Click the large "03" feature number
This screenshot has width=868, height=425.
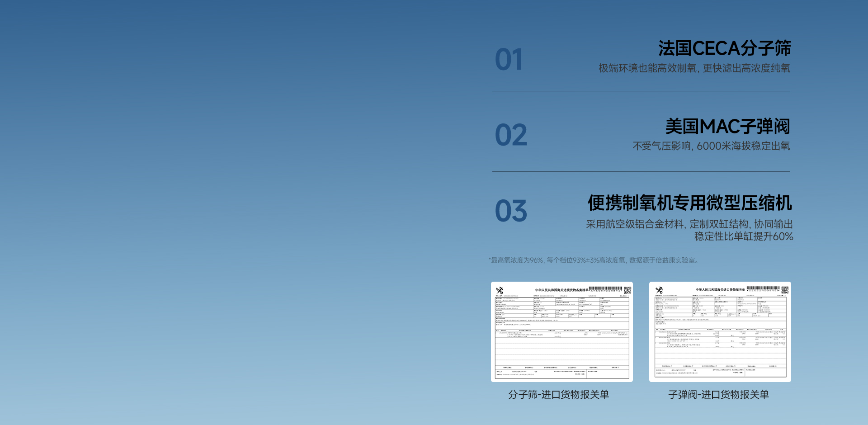(511, 211)
